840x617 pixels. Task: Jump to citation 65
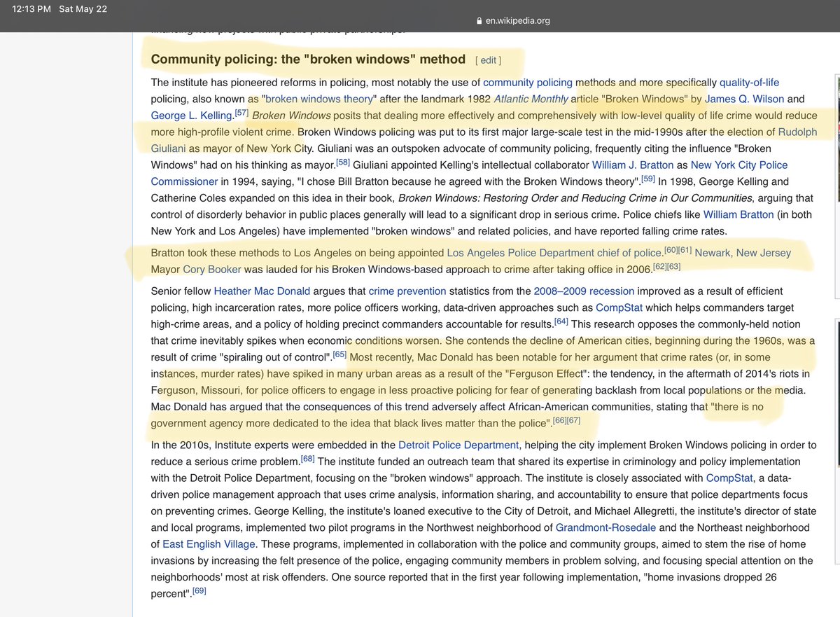click(339, 354)
